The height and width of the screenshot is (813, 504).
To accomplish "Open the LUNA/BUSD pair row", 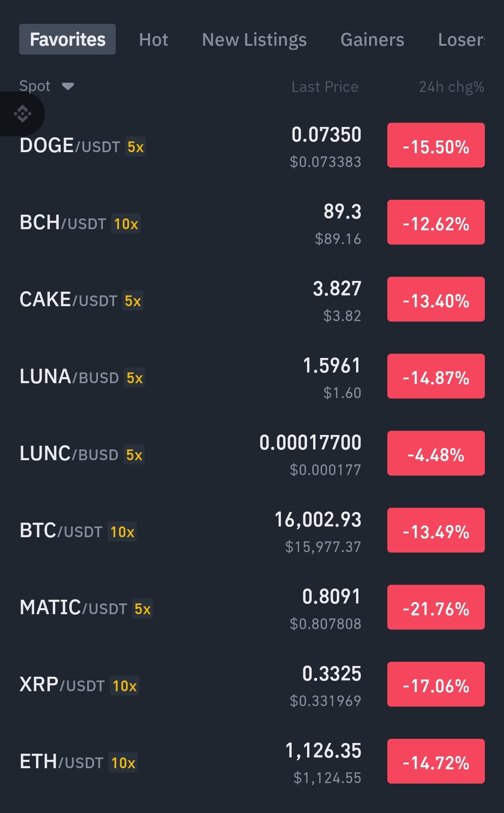I will point(252,376).
